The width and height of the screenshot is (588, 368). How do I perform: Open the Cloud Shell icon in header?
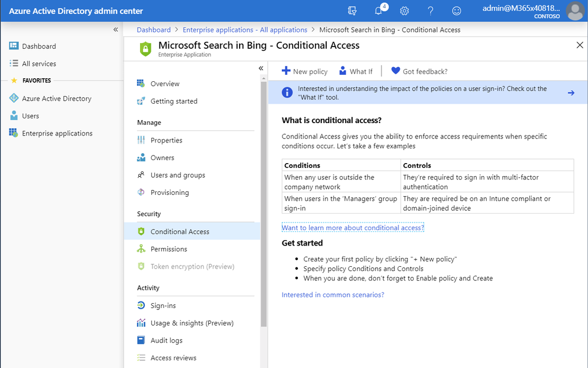tap(352, 11)
